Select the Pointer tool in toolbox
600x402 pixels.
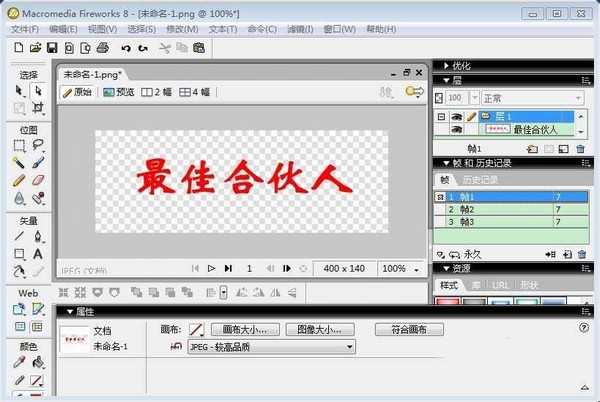(x=18, y=90)
